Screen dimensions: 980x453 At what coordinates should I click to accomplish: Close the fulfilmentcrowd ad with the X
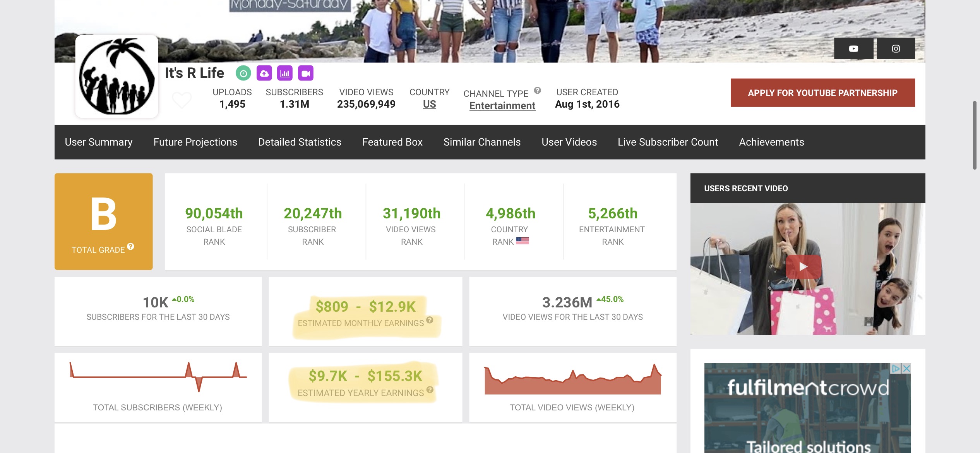click(x=906, y=369)
